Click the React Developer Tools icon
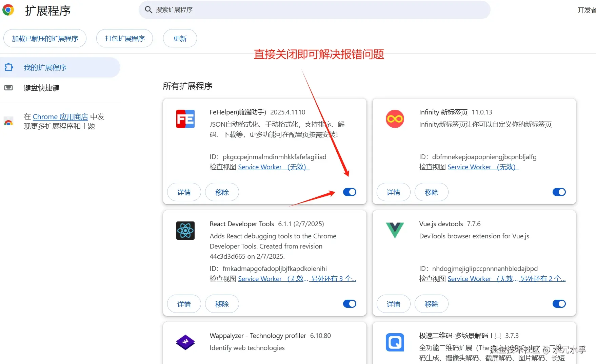This screenshot has height=364, width=596. (185, 231)
